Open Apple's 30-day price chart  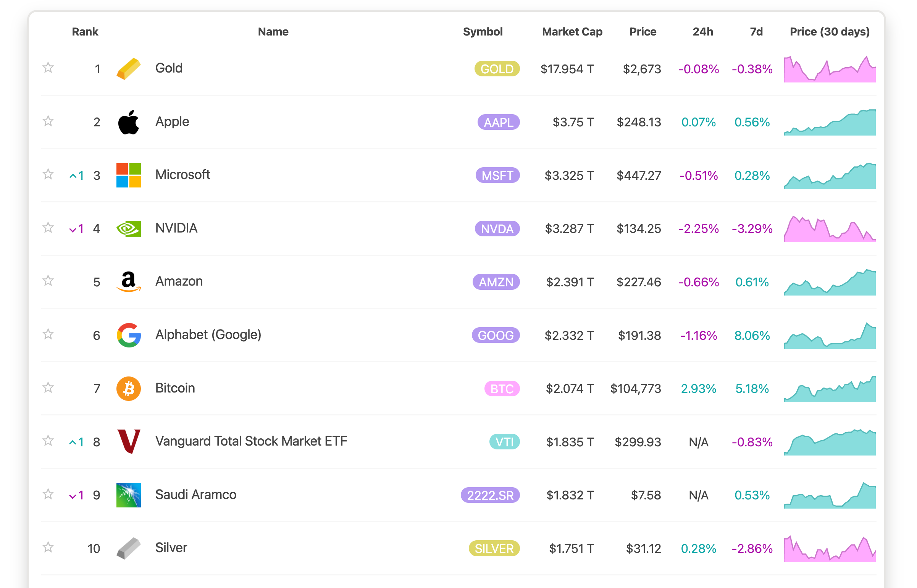point(830,122)
